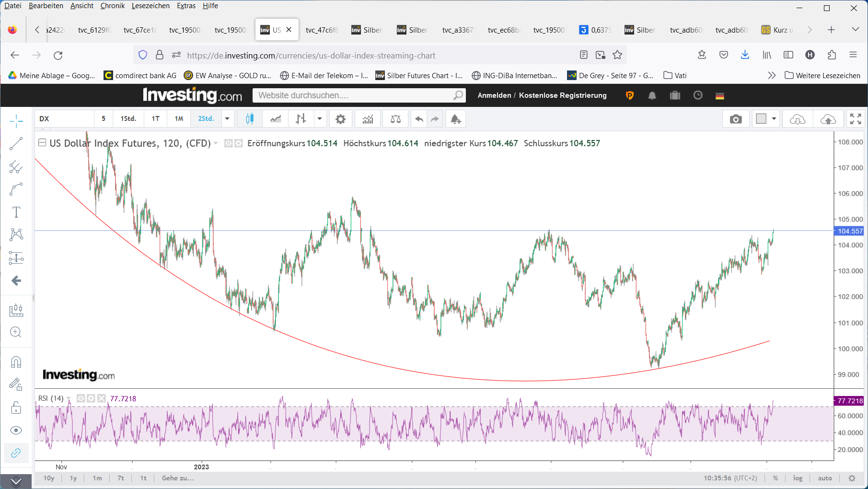Open chart settings gear in toolbar

pos(340,119)
